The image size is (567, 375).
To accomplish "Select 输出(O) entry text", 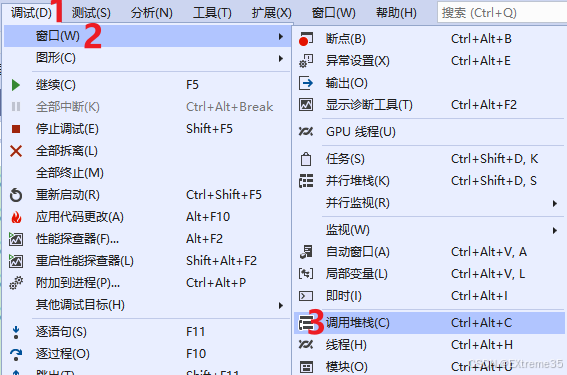I will (346, 83).
